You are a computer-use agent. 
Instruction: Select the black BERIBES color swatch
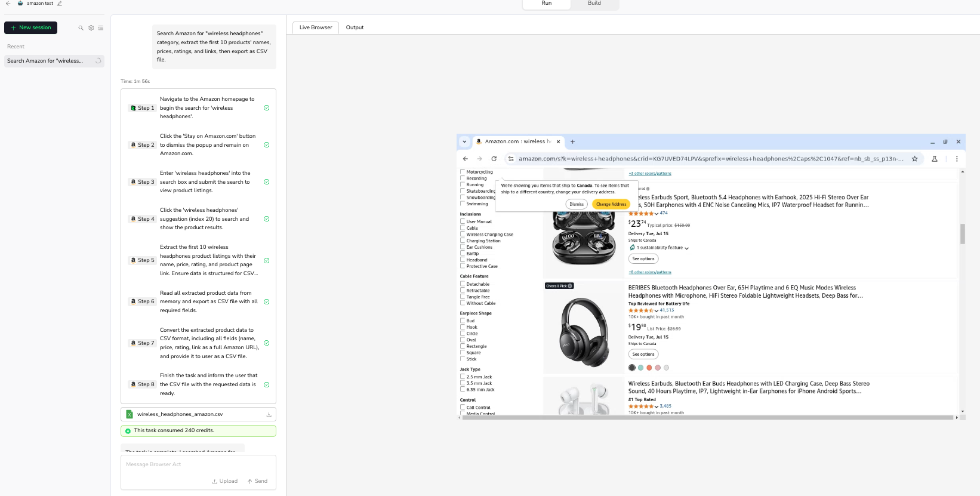pyautogui.click(x=632, y=368)
